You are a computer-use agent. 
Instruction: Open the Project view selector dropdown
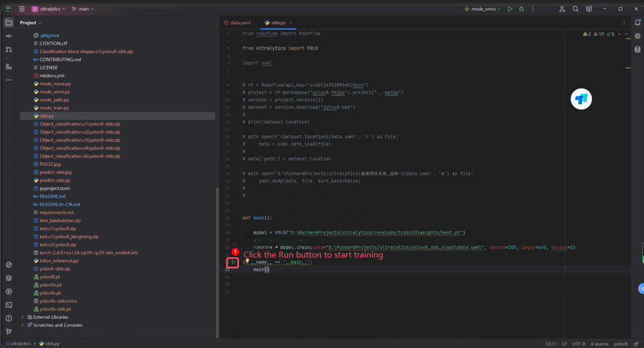coord(30,23)
